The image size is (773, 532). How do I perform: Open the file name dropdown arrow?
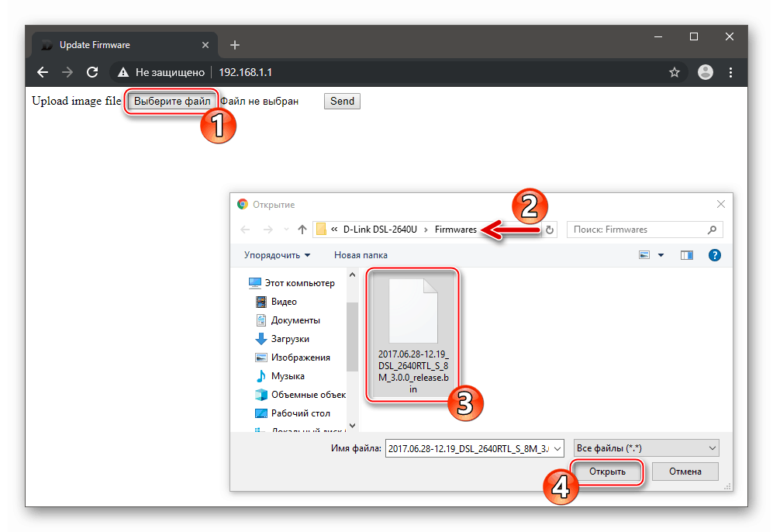(x=557, y=448)
